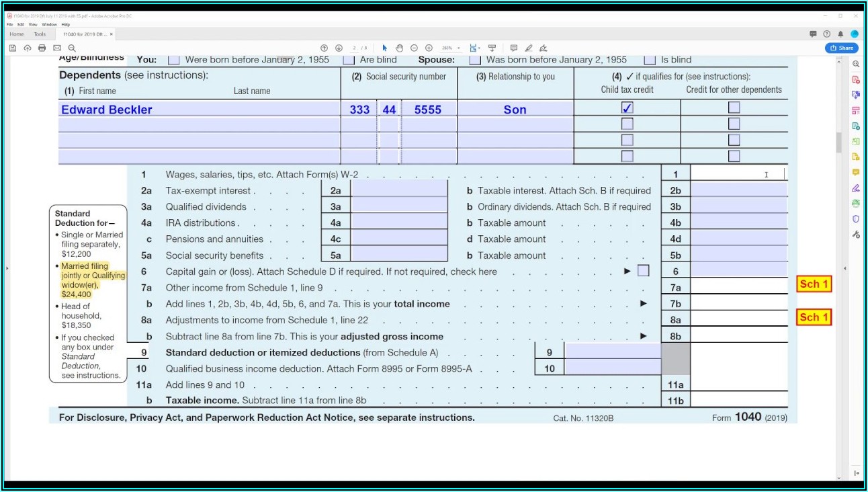Click the blue Share button
This screenshot has height=492, width=868.
(841, 48)
